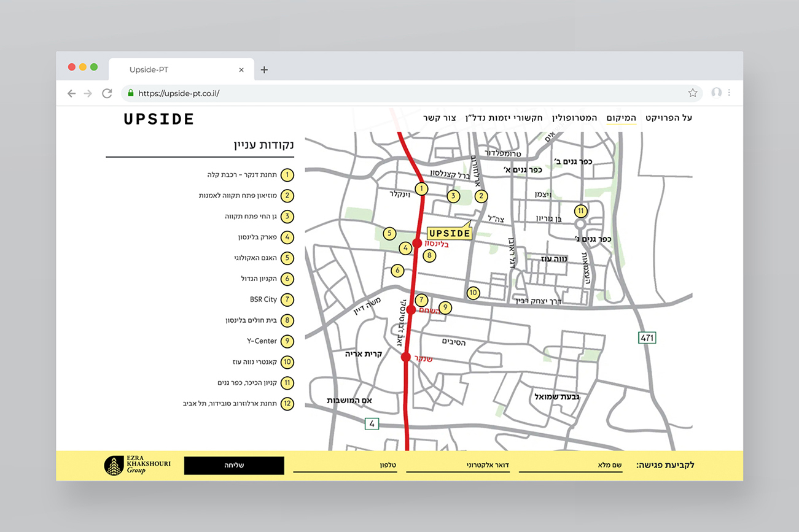799x532 pixels.
Task: Click the קרית אריה map label
Action: point(364,354)
